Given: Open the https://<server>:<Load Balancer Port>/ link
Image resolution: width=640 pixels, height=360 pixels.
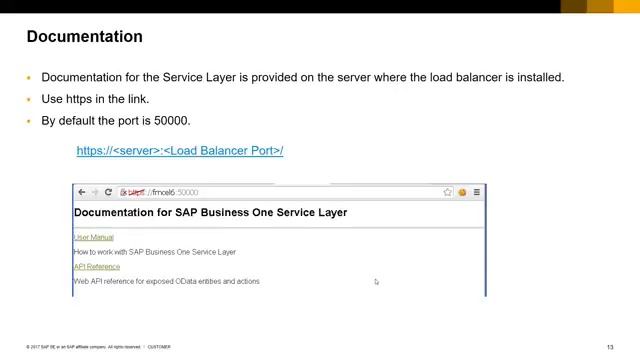Looking at the screenshot, I should tap(180, 151).
